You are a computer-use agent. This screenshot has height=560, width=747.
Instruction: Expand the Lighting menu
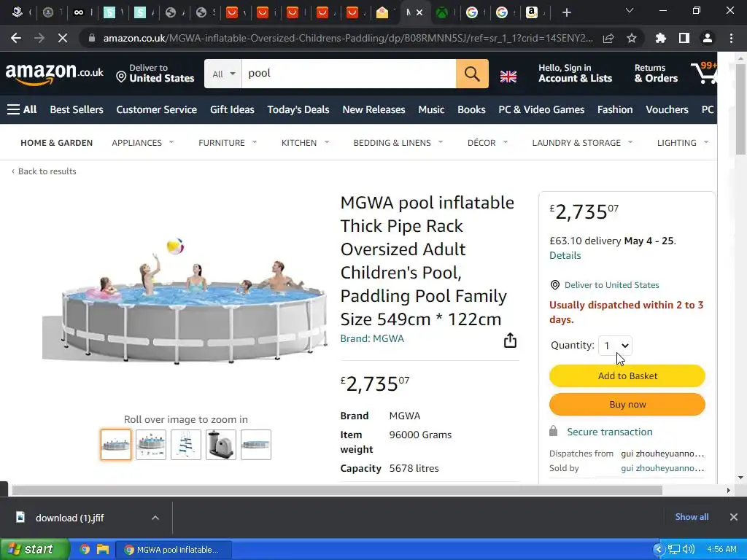tap(683, 143)
